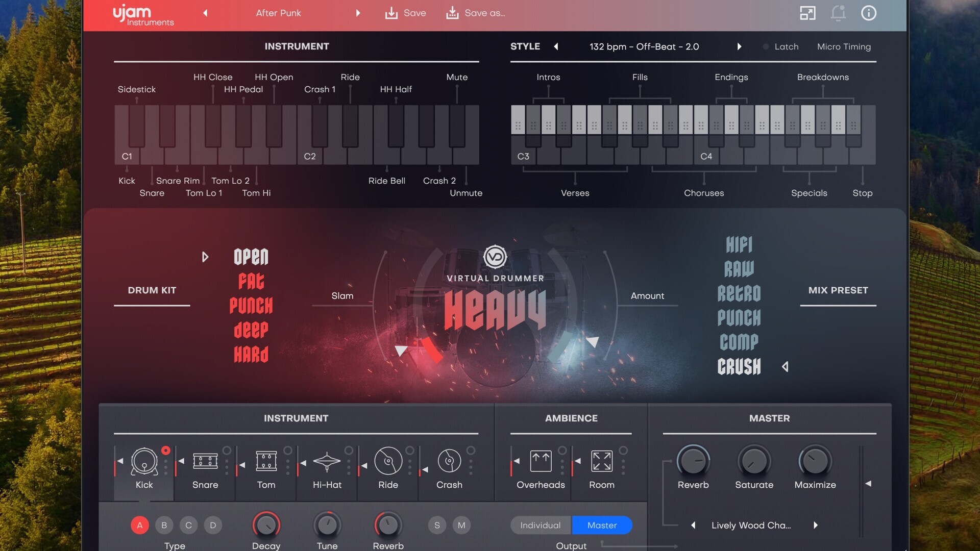This screenshot has width=980, height=551.
Task: Click the Save download icon
Action: (x=391, y=13)
